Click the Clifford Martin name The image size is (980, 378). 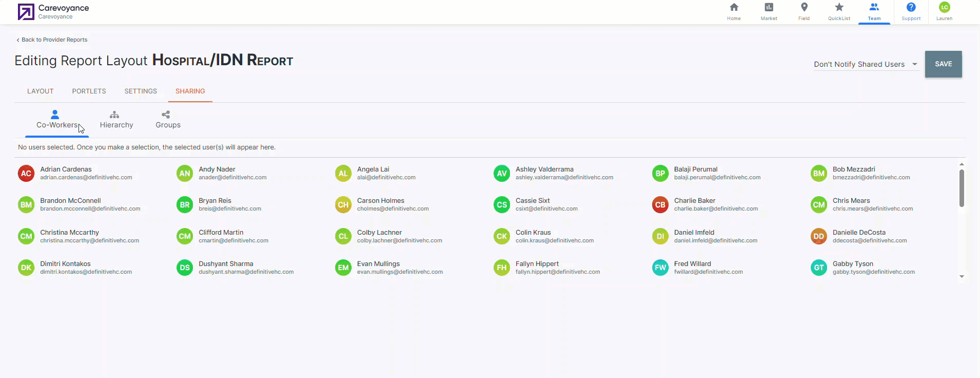click(x=221, y=233)
